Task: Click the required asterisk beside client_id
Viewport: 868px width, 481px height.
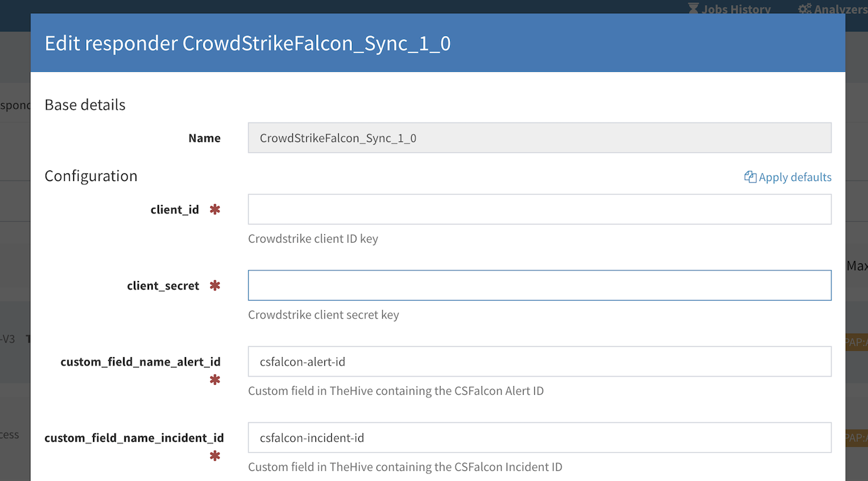Action: (215, 209)
